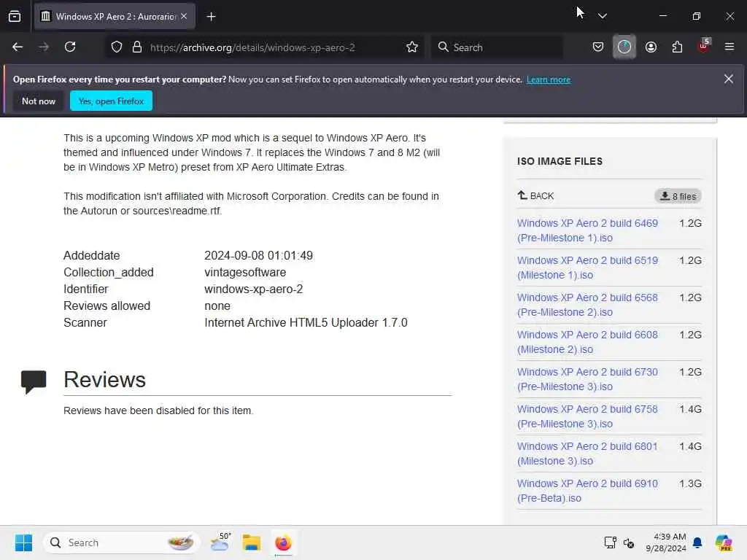Reload the current page

(70, 47)
